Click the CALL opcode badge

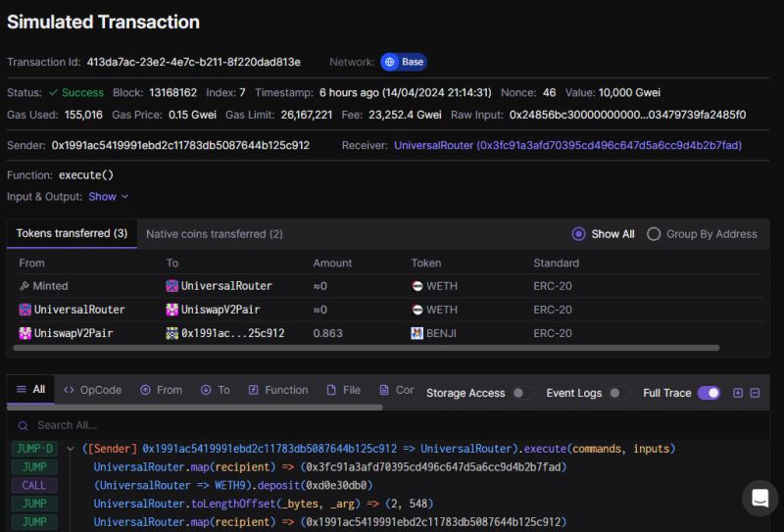point(34,485)
